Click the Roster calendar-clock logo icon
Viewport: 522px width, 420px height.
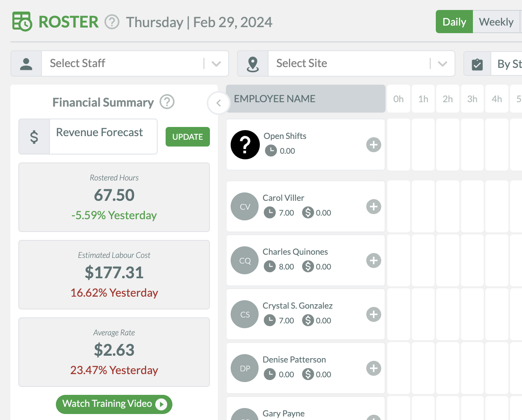[22, 22]
